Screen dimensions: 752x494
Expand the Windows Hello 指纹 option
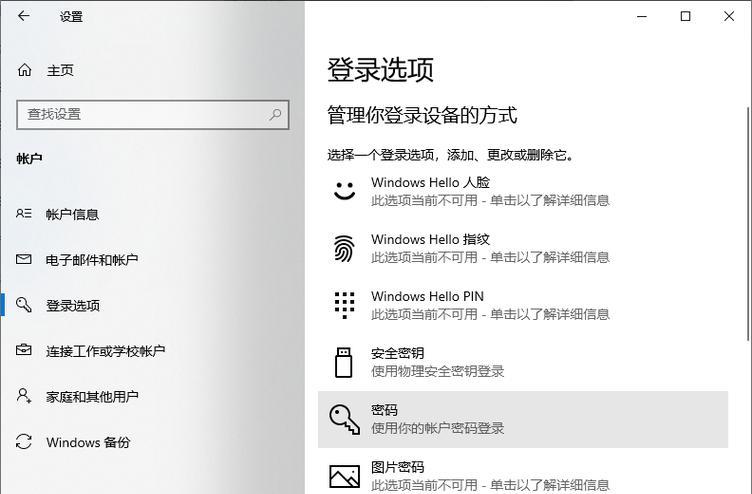pos(523,248)
